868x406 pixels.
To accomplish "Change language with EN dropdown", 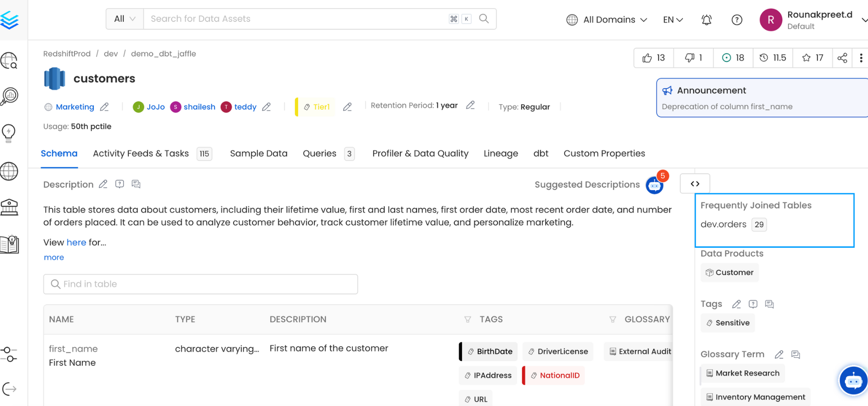I will click(x=673, y=20).
